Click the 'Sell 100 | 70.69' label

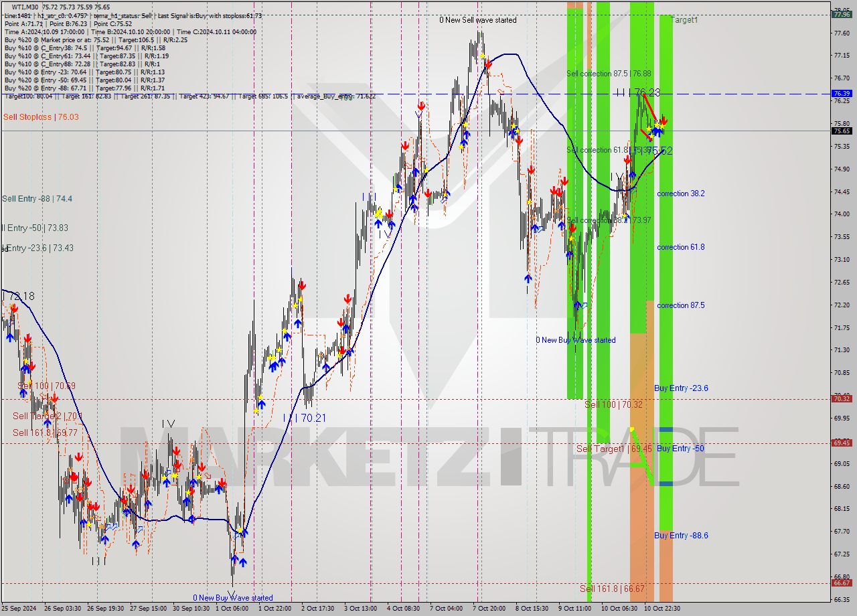click(x=46, y=386)
